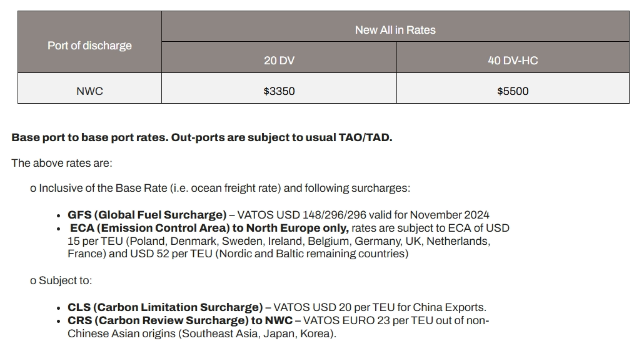The height and width of the screenshot is (351, 644).
Task: Click "The above rates are:" line
Action: pos(62,163)
